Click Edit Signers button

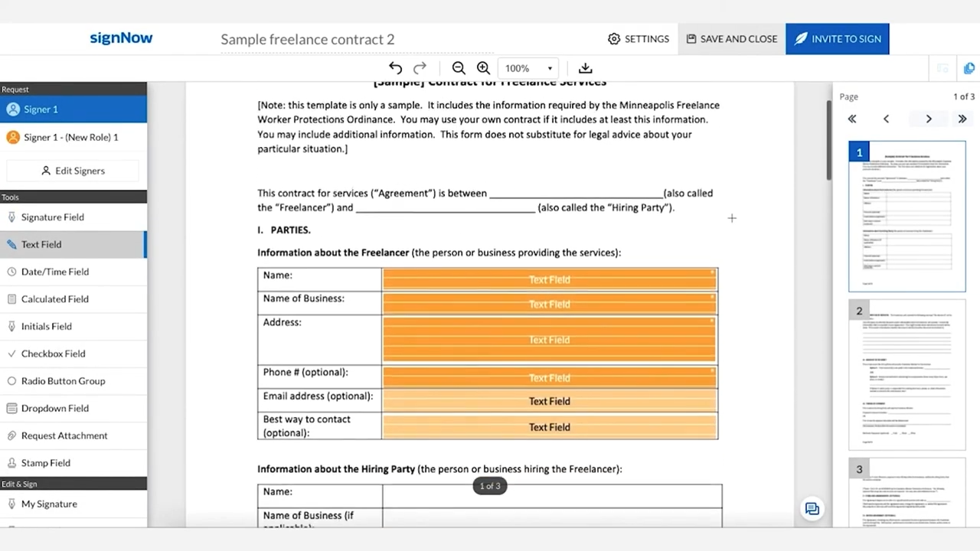point(73,171)
